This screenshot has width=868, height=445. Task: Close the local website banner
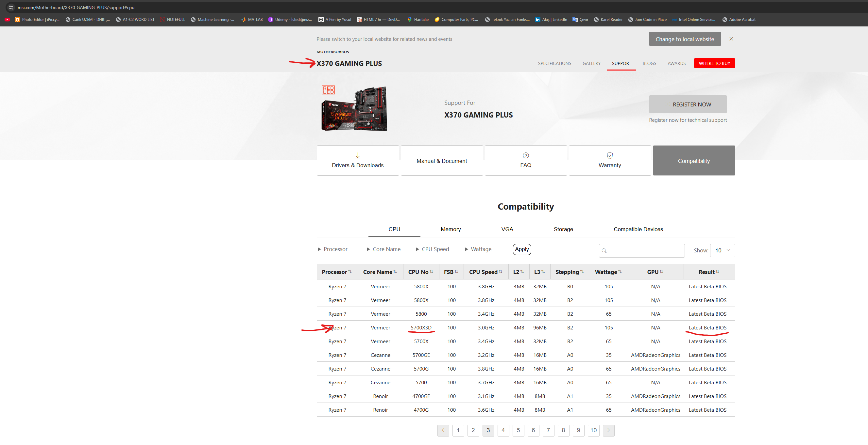731,39
